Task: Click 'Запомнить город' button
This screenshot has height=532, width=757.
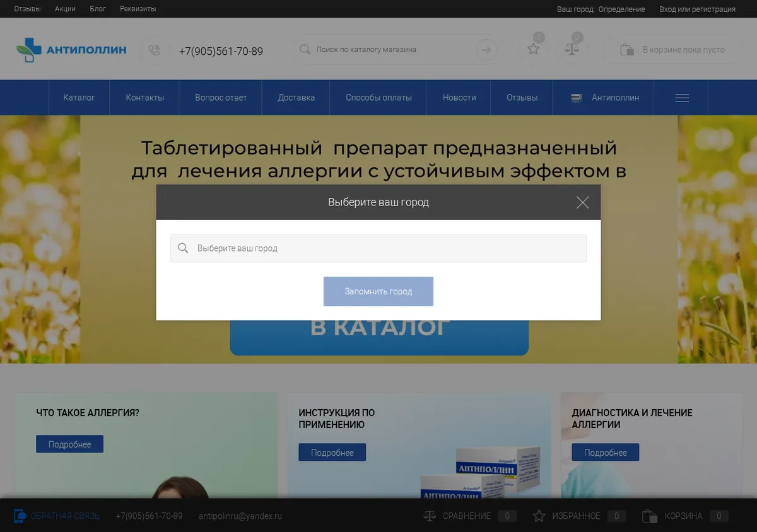Action: click(378, 291)
